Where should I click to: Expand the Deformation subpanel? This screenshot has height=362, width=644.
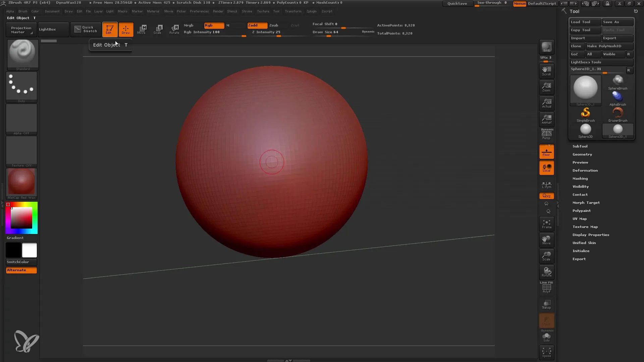coord(585,170)
